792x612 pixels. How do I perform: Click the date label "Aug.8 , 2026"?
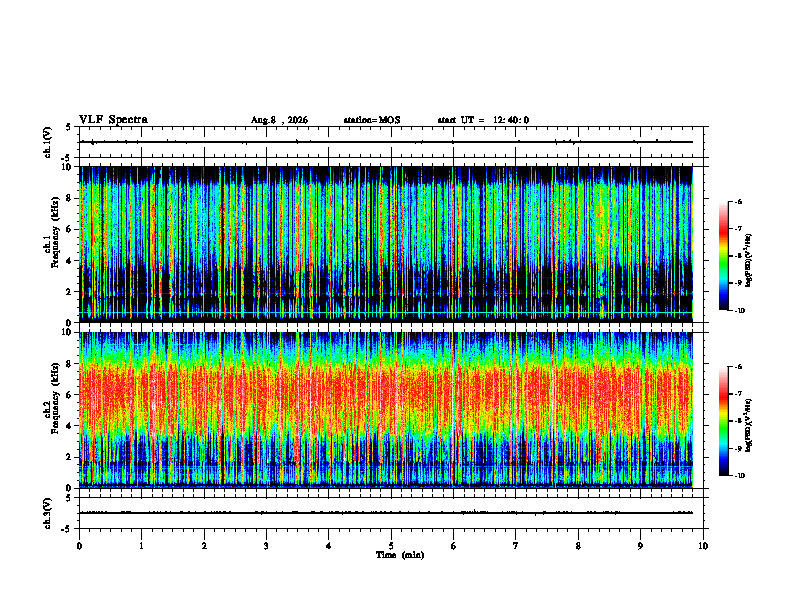[x=279, y=120]
